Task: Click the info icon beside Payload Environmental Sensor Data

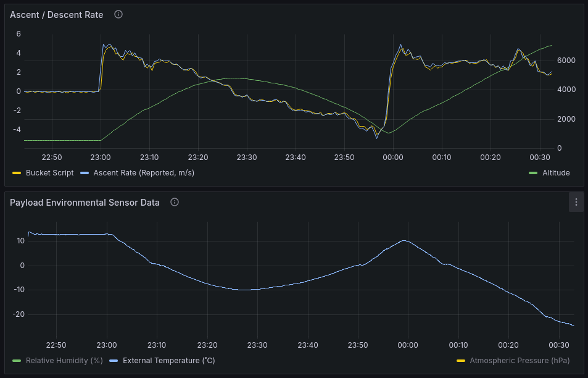Action: 175,202
